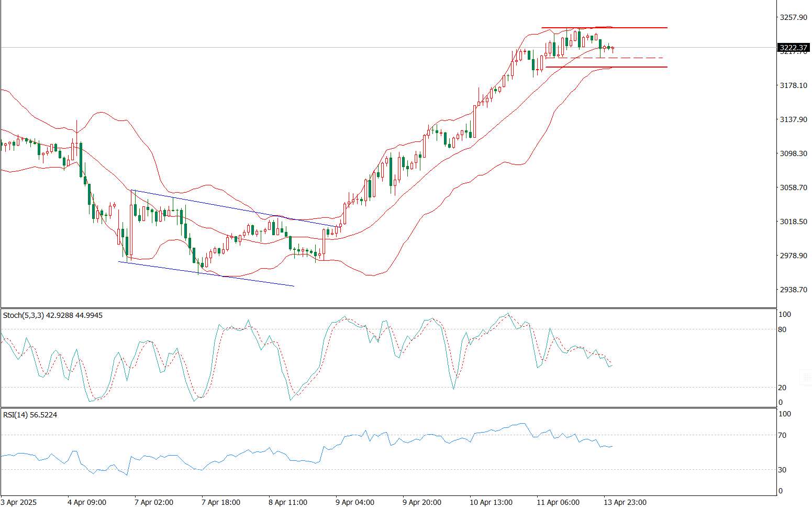The height and width of the screenshot is (508, 812).
Task: Click the 7 Apr 18:00 time label
Action: pyautogui.click(x=221, y=502)
